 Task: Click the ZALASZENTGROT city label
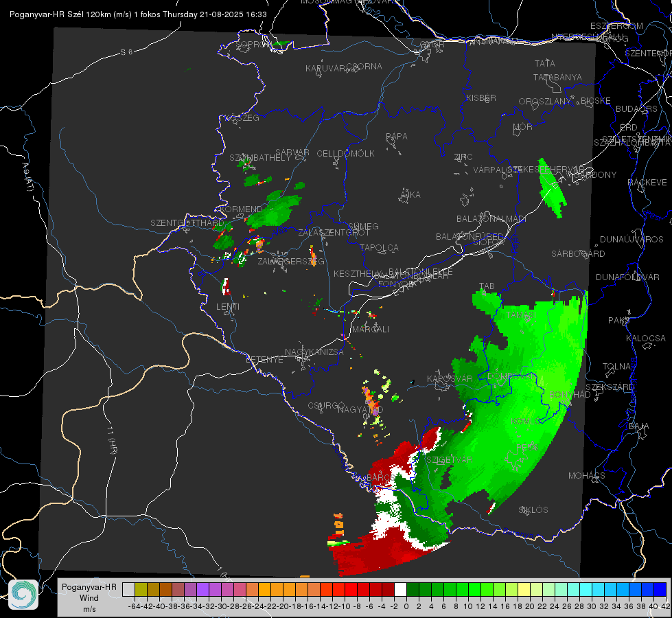[334, 233]
